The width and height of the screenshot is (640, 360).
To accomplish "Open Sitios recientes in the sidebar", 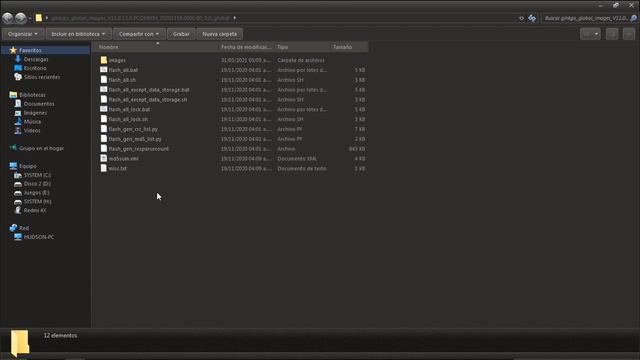I will pyautogui.click(x=42, y=77).
